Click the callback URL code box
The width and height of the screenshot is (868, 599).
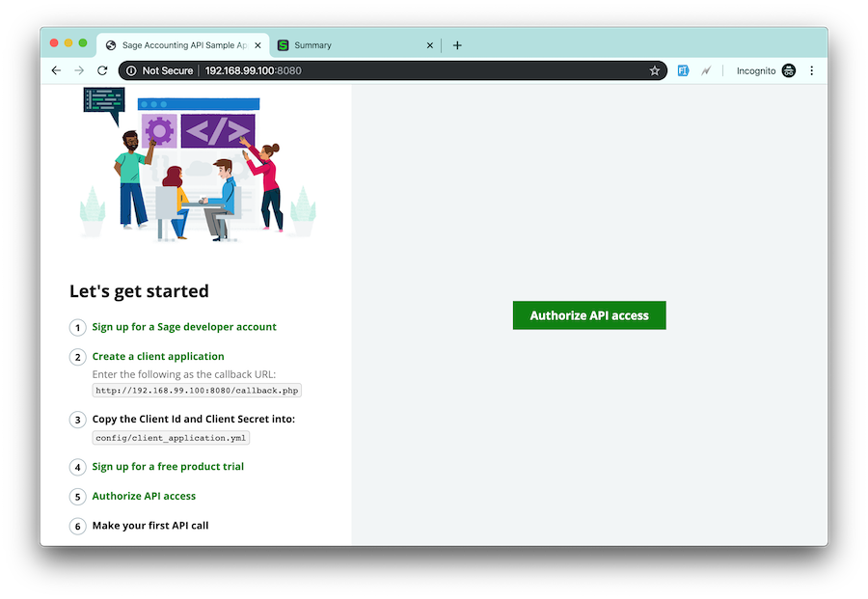197,391
